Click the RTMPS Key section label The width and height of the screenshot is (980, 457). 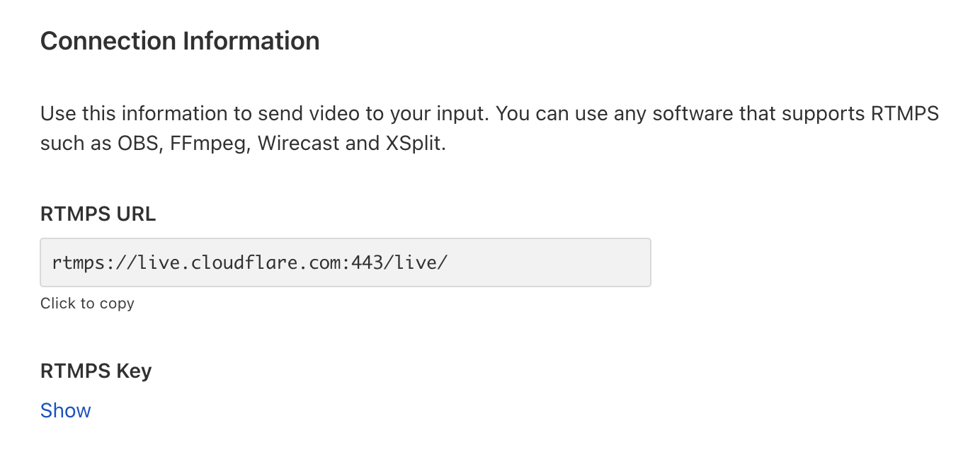click(96, 370)
